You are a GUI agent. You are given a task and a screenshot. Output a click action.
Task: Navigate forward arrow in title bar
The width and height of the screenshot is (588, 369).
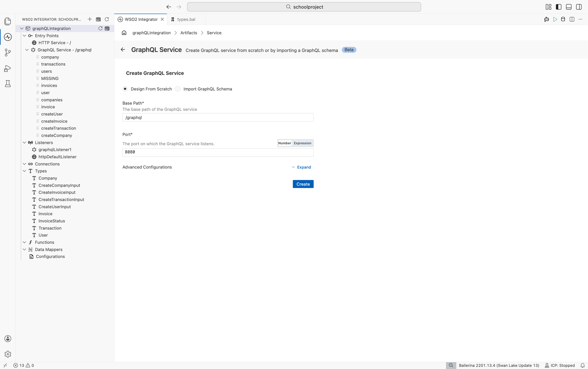pos(179,7)
